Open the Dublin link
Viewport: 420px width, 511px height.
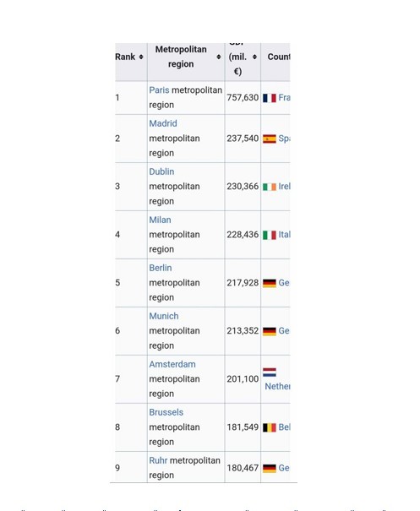pyautogui.click(x=161, y=171)
